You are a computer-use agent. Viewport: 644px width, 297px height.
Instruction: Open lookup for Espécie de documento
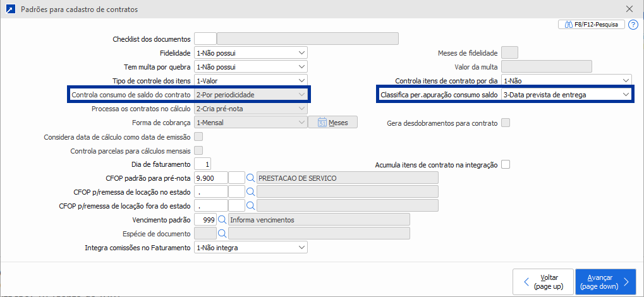point(222,233)
